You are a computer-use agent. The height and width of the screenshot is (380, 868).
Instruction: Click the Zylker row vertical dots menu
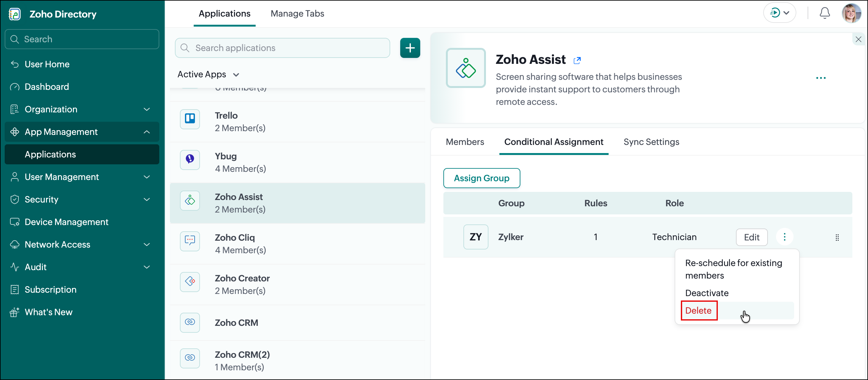784,237
